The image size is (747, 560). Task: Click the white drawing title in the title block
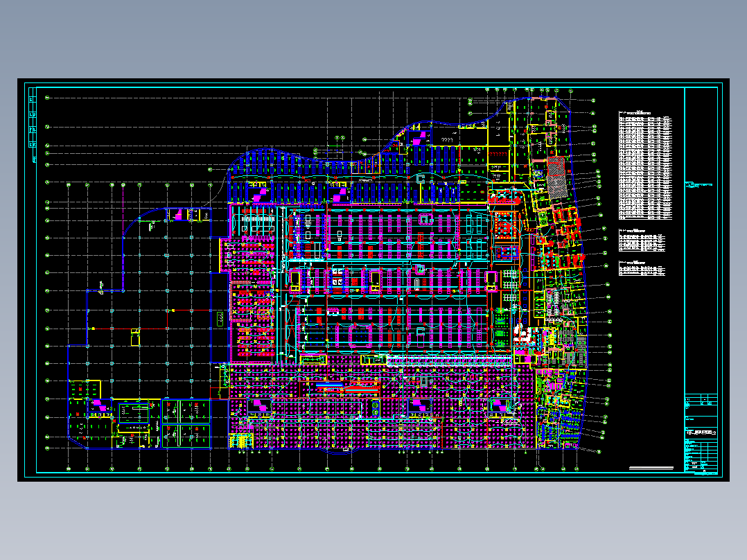pos(701,432)
